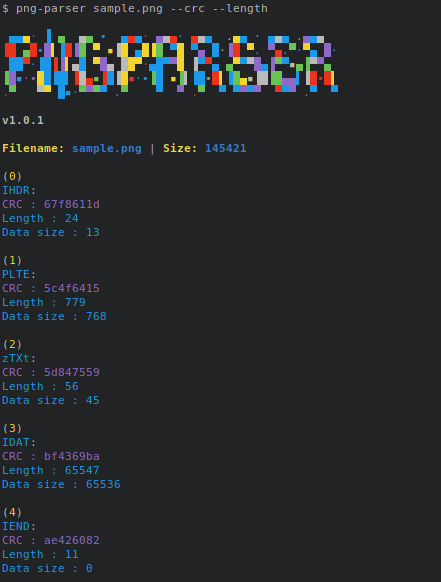Image resolution: width=441 pixels, height=582 pixels.
Task: Click the PNGPARSER pixel-art logo banner
Action: (x=171, y=64)
